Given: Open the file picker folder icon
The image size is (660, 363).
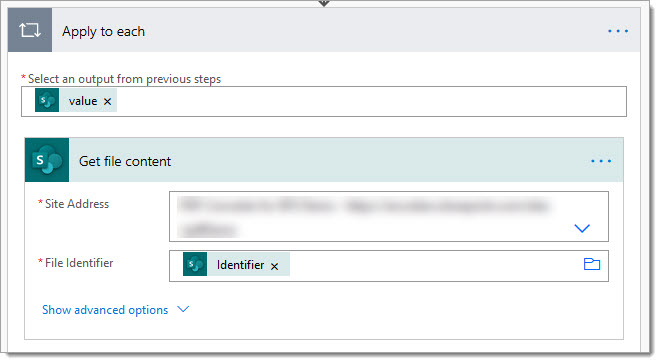Looking at the screenshot, I should pos(592,264).
